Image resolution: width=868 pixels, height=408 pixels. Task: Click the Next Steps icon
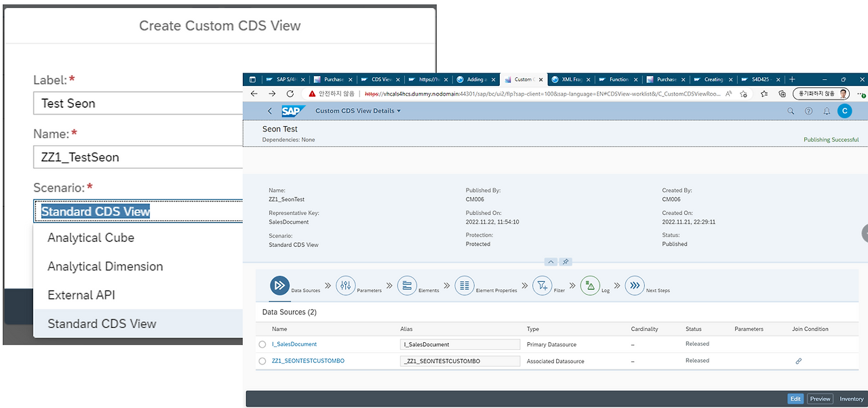(x=635, y=285)
